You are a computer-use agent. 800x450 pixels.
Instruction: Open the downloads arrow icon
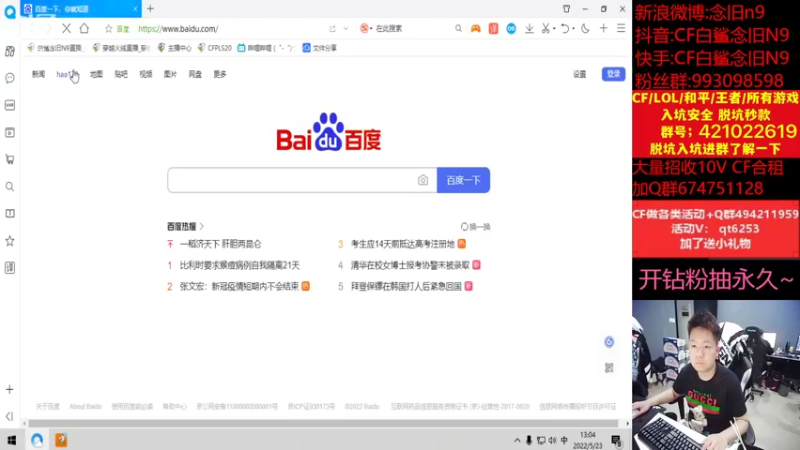[x=529, y=29]
